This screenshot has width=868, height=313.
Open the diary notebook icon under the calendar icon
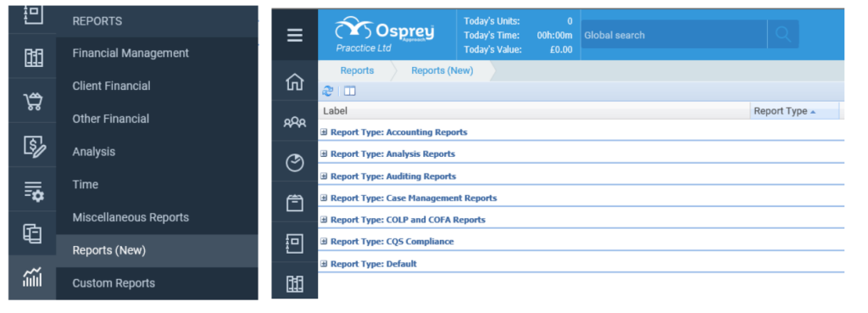pyautogui.click(x=294, y=243)
